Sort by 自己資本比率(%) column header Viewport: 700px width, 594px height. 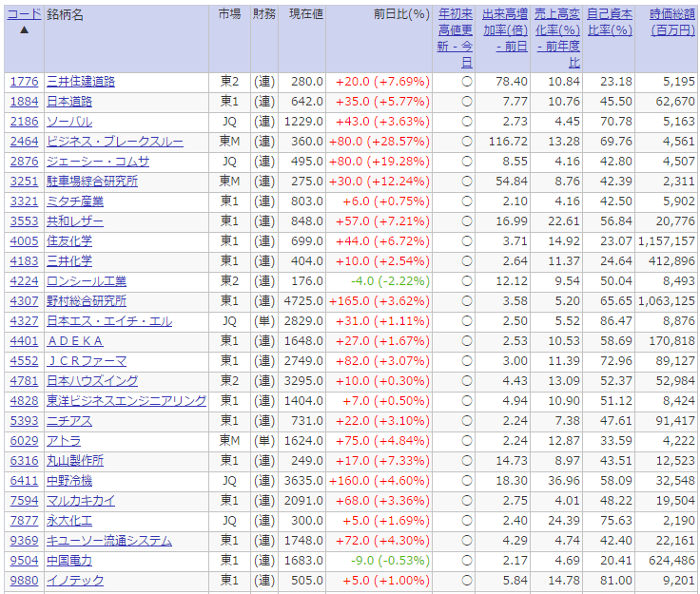point(610,22)
